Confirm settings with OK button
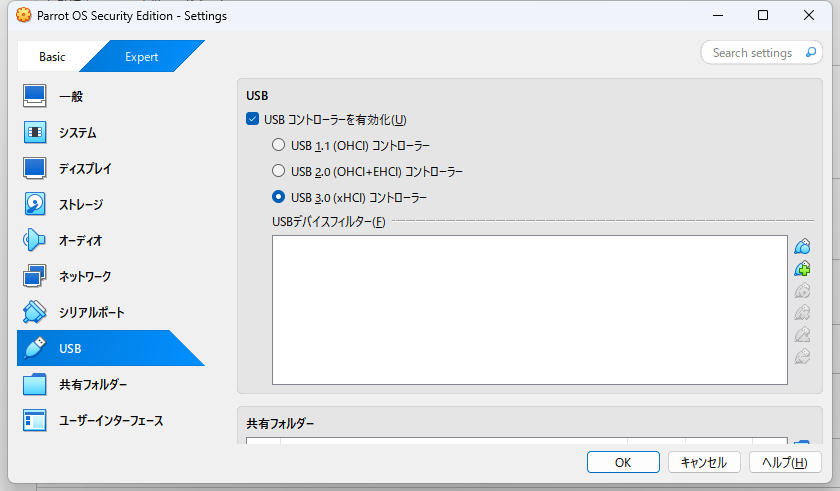The height and width of the screenshot is (491, 840). 623,462
